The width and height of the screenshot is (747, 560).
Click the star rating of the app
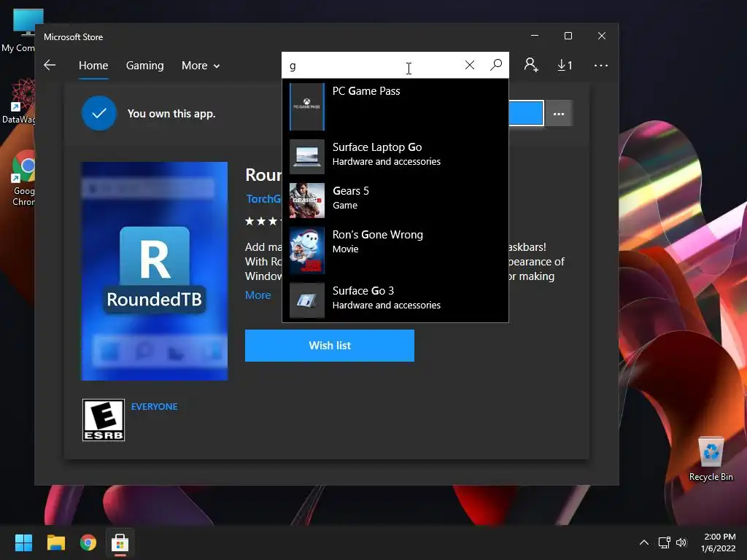pyautogui.click(x=263, y=221)
